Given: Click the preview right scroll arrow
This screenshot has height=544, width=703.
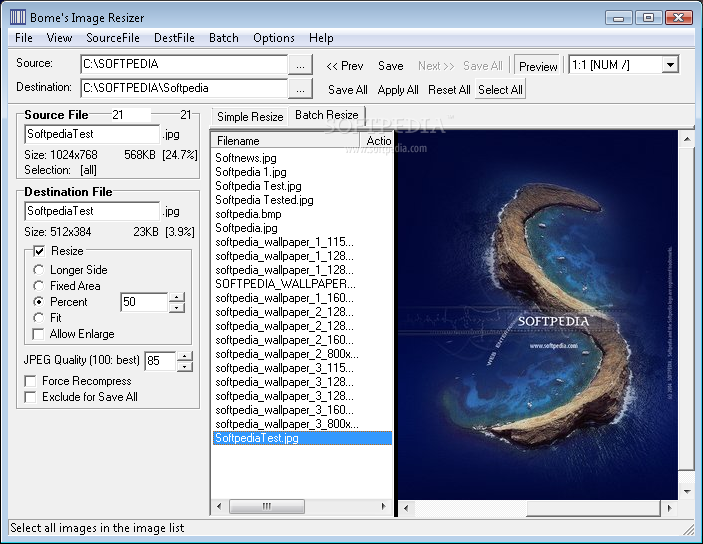Looking at the screenshot, I should (669, 508).
